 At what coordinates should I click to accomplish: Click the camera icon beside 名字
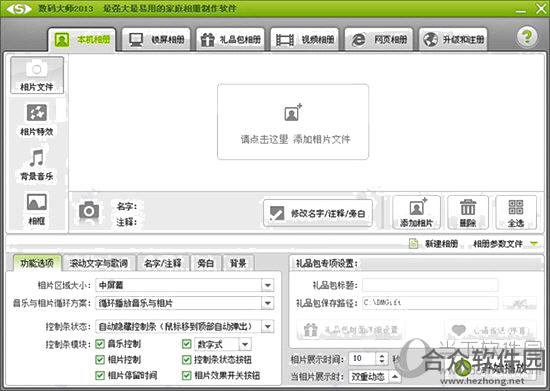coord(89,211)
